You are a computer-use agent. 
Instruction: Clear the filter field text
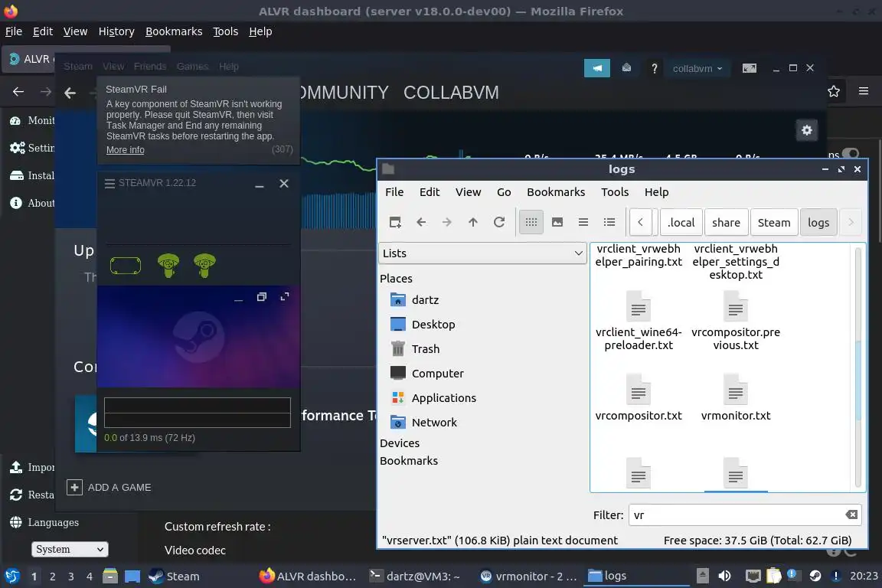pyautogui.click(x=851, y=514)
